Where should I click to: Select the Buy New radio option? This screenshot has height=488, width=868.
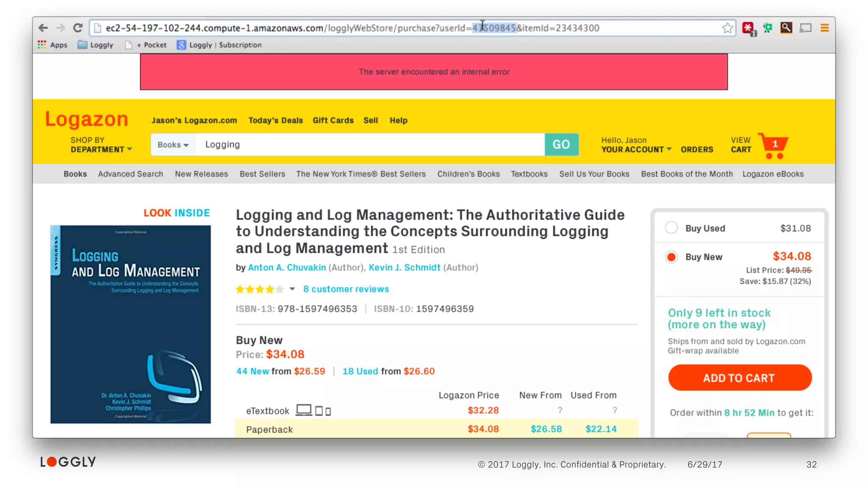[671, 257]
